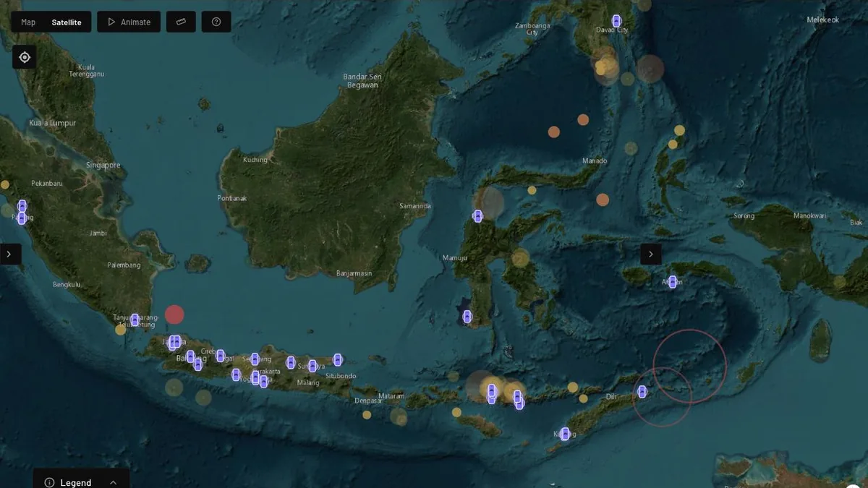The height and width of the screenshot is (488, 868).
Task: Click the locate me crosshair icon
Action: [x=25, y=57]
